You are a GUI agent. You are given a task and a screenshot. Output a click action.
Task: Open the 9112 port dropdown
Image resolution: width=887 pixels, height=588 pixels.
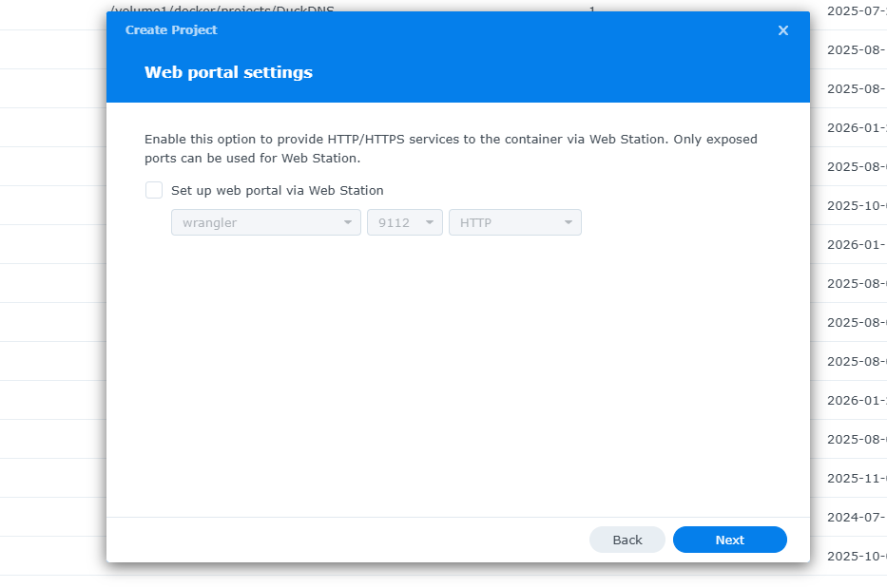click(404, 222)
